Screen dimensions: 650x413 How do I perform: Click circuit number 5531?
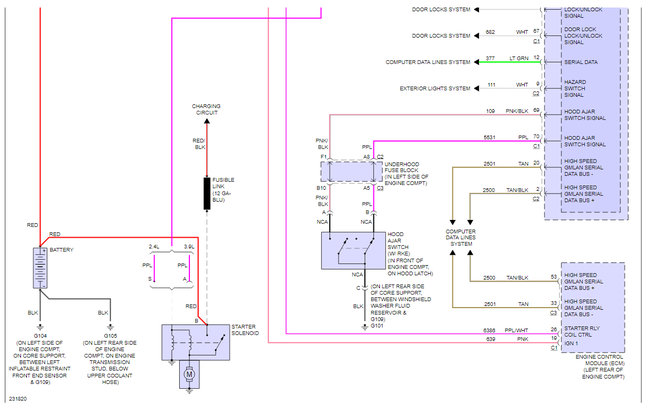489,137
